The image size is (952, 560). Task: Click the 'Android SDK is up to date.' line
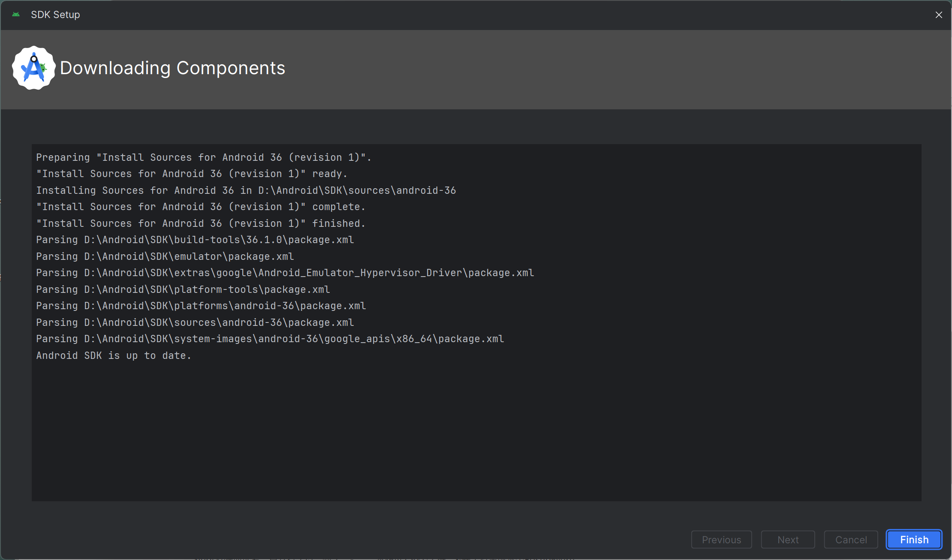pos(114,355)
